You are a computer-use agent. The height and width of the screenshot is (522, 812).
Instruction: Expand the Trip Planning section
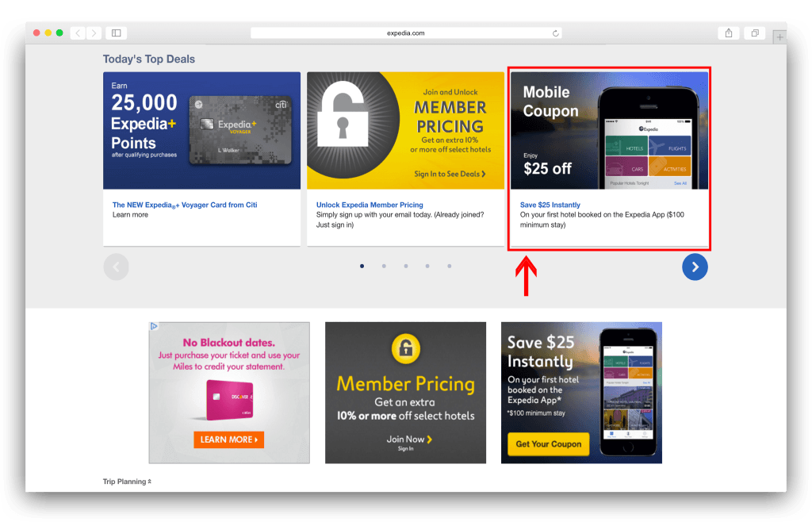[127, 482]
